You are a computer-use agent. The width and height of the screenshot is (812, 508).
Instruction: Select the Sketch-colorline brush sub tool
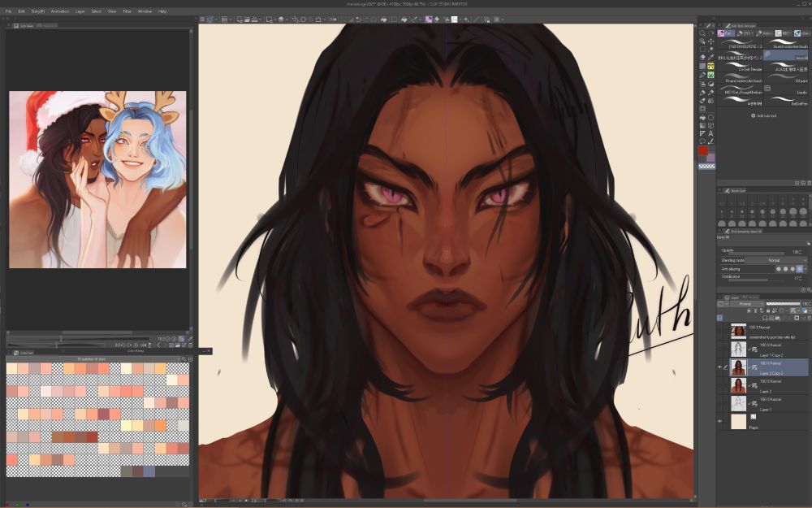(785, 42)
